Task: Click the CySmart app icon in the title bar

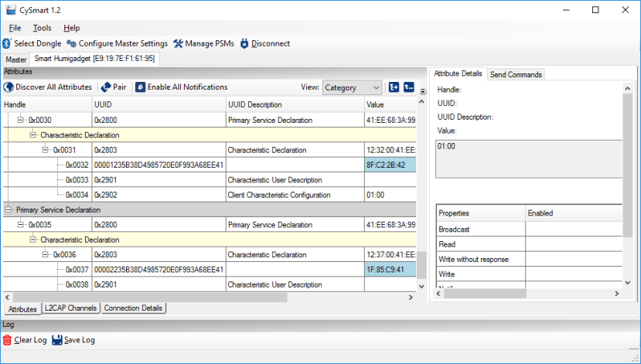Action: (11, 10)
